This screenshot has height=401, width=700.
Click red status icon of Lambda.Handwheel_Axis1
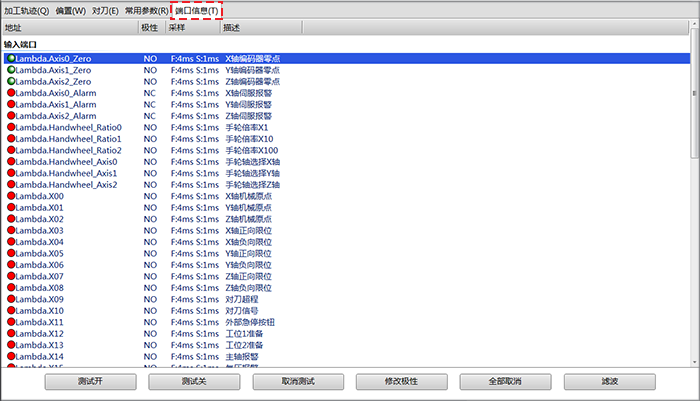(x=11, y=173)
